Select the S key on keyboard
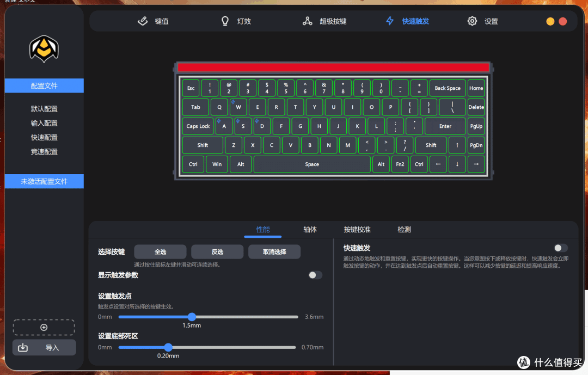 click(x=243, y=126)
